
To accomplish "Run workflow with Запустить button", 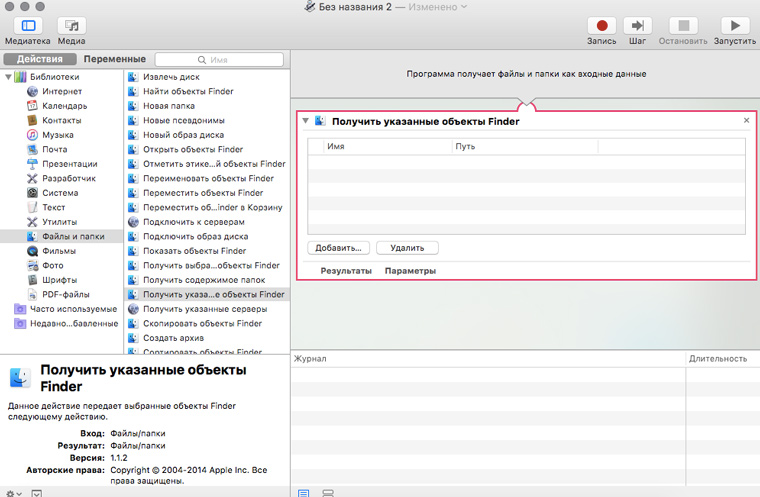I will point(735,25).
